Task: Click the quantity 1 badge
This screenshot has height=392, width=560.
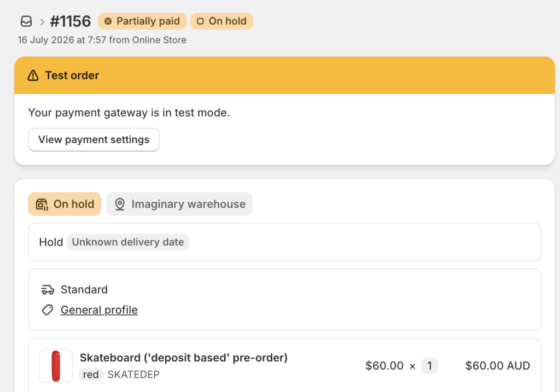Action: [429, 366]
